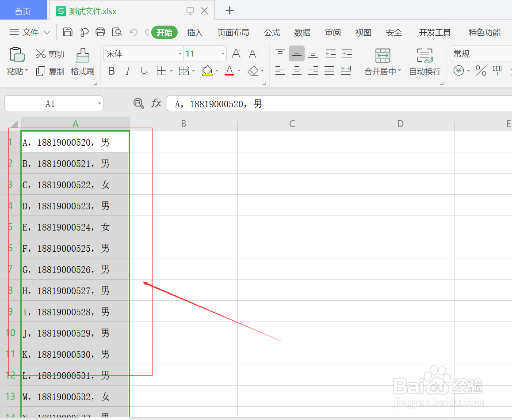Viewport: 512px width, 420px height.
Task: Select the 测试文件.xlsx document tab
Action: (x=132, y=11)
